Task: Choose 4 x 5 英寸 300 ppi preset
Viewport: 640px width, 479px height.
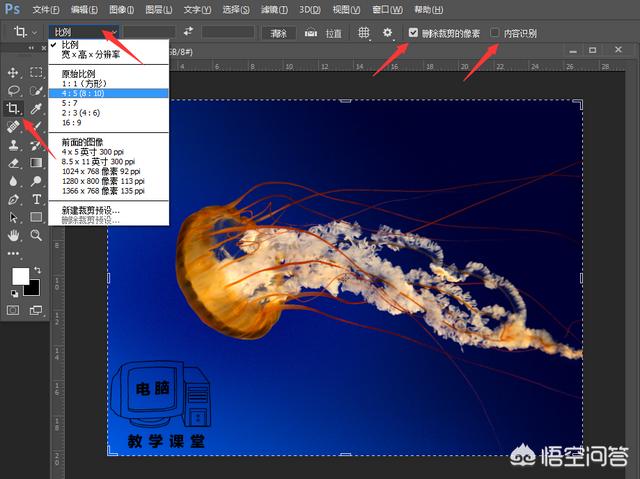Action: (109, 152)
